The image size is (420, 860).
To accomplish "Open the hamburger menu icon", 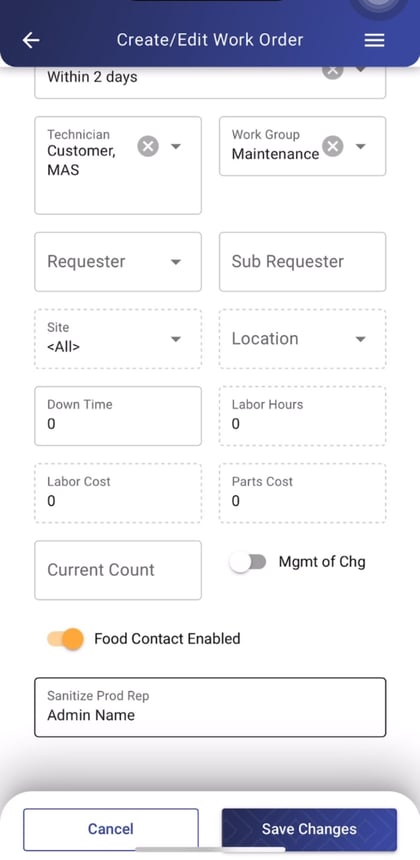I will (x=374, y=40).
